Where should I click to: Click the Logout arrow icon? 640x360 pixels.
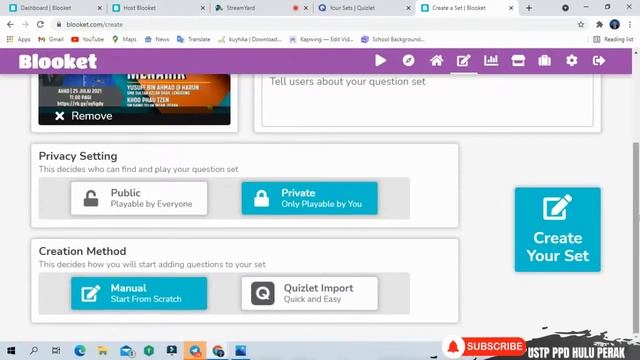click(599, 61)
